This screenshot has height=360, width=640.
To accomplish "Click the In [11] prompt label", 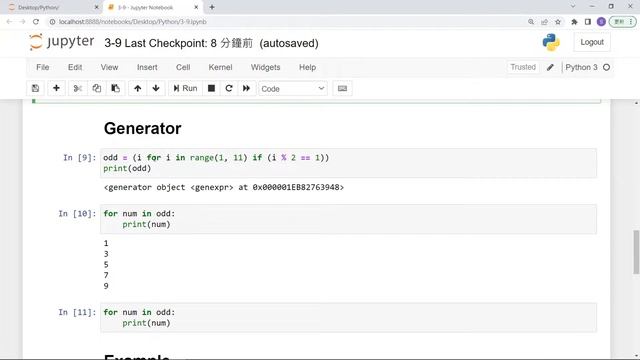I will pos(77,312).
